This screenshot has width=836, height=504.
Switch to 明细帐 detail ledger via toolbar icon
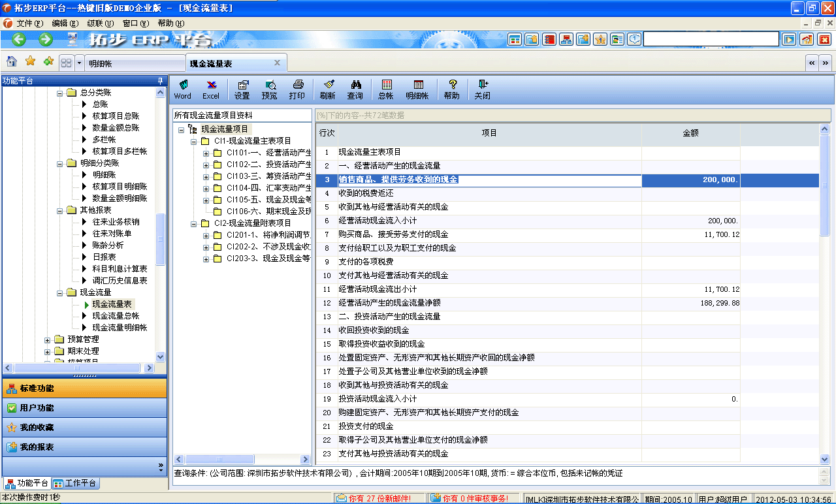pos(418,89)
